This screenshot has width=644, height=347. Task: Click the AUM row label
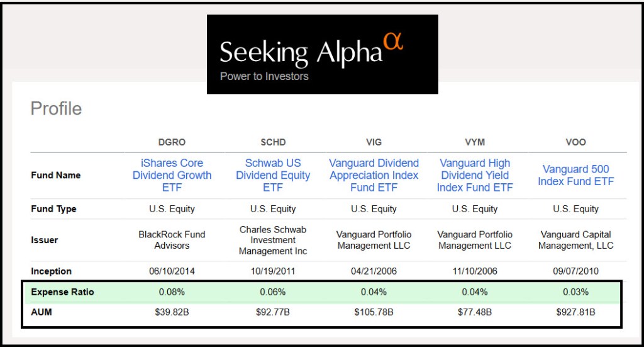pyautogui.click(x=42, y=312)
